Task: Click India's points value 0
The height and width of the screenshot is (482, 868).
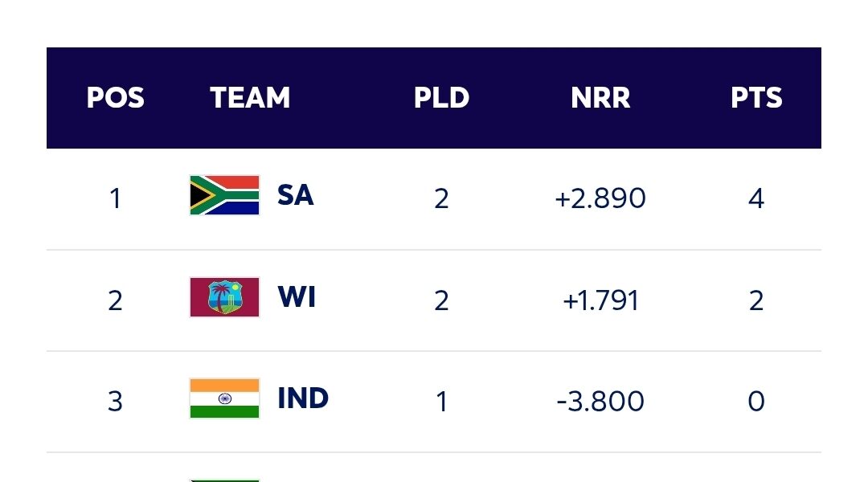Action: 756,401
